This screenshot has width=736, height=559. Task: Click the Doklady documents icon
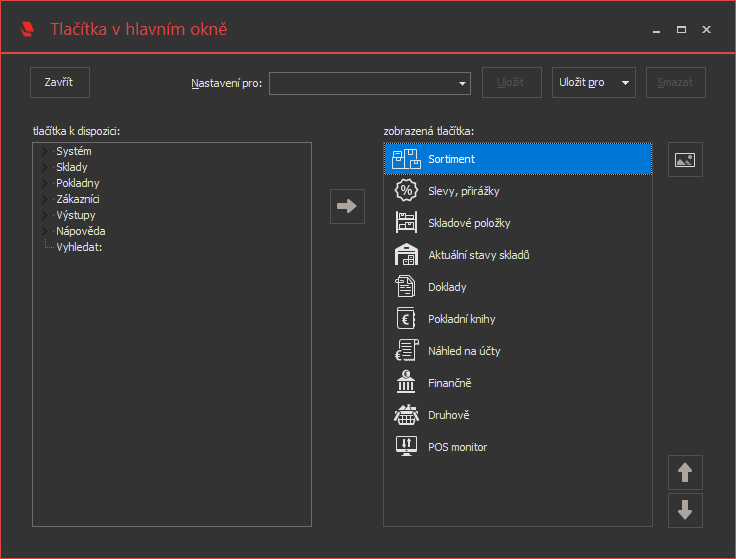click(406, 287)
